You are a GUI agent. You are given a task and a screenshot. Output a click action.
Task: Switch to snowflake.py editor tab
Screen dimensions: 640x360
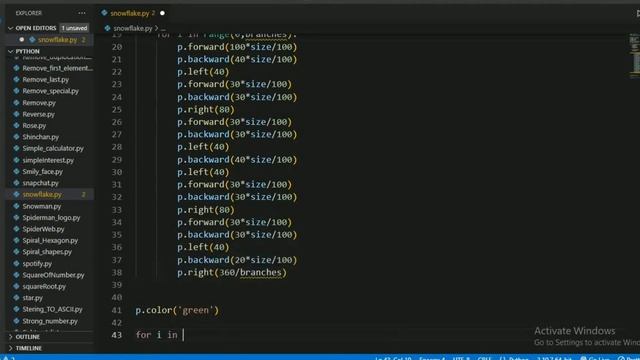coord(133,13)
